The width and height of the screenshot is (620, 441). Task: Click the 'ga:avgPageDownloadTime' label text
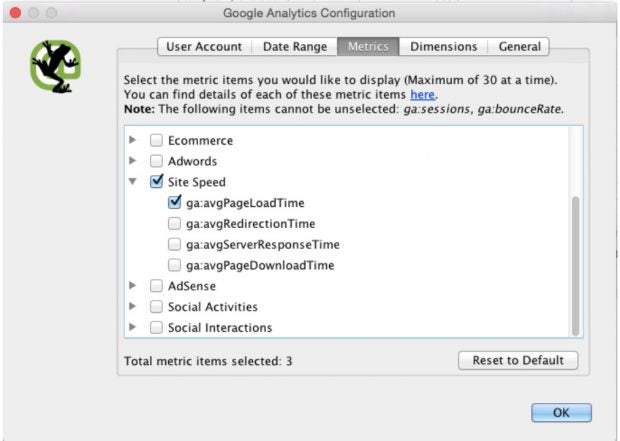[260, 265]
